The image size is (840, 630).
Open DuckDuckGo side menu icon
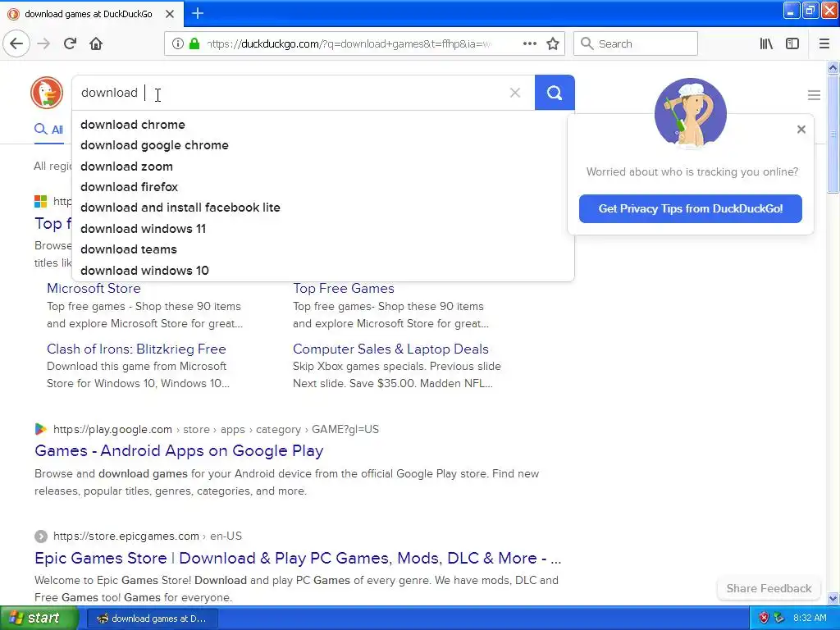814,95
